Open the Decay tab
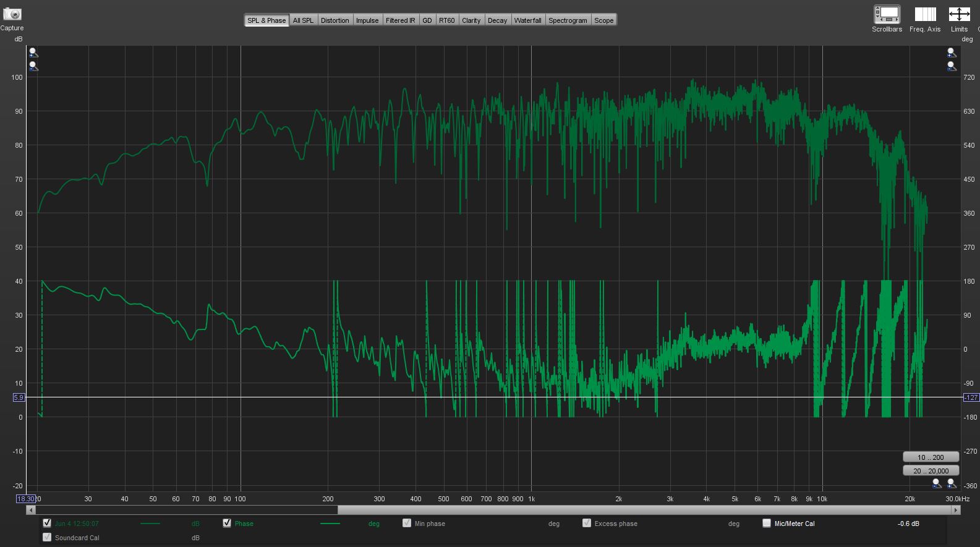The height and width of the screenshot is (547, 980). (x=497, y=20)
